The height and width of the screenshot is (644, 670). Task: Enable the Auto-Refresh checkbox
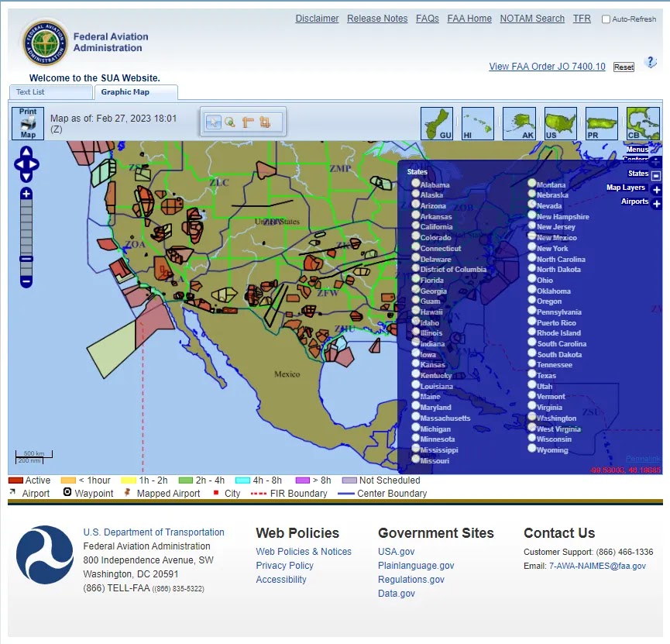[606, 19]
